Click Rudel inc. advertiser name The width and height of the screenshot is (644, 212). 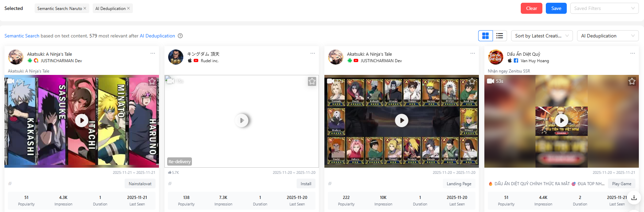click(210, 60)
